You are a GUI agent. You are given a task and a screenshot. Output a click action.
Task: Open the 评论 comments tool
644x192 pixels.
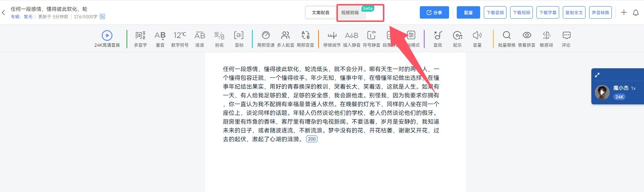566,39
